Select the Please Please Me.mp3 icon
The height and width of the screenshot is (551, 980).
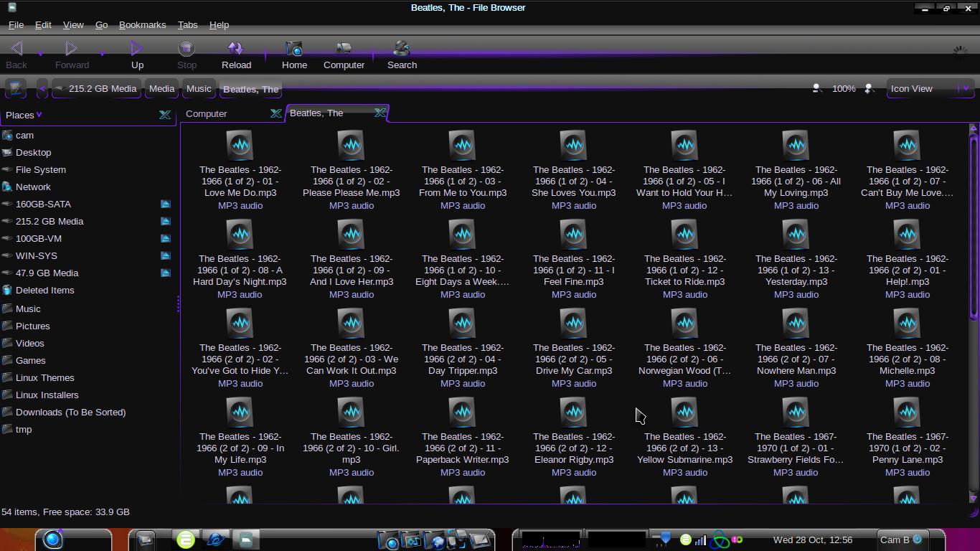click(x=351, y=145)
